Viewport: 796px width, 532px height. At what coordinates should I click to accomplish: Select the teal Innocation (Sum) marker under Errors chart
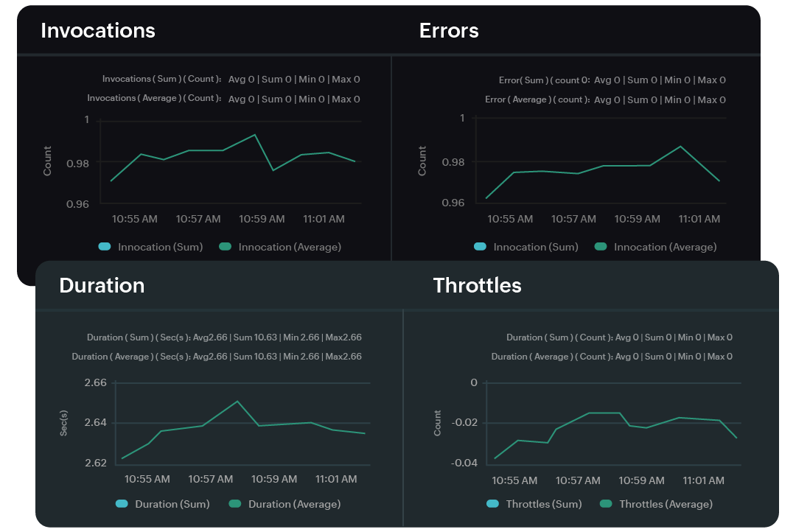[x=480, y=247]
